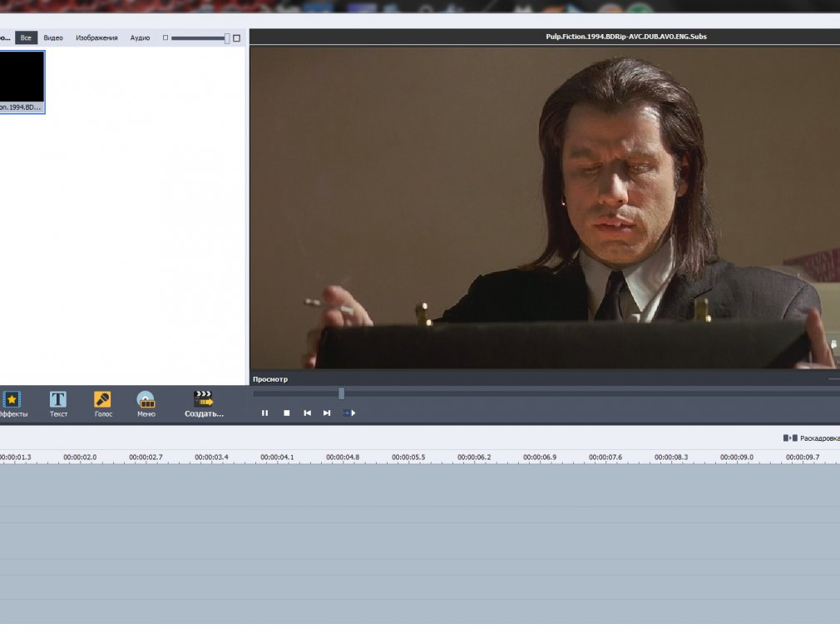This screenshot has width=840, height=633.
Task: Click the Создать... (Produce) clapperboard button
Action: [x=204, y=403]
